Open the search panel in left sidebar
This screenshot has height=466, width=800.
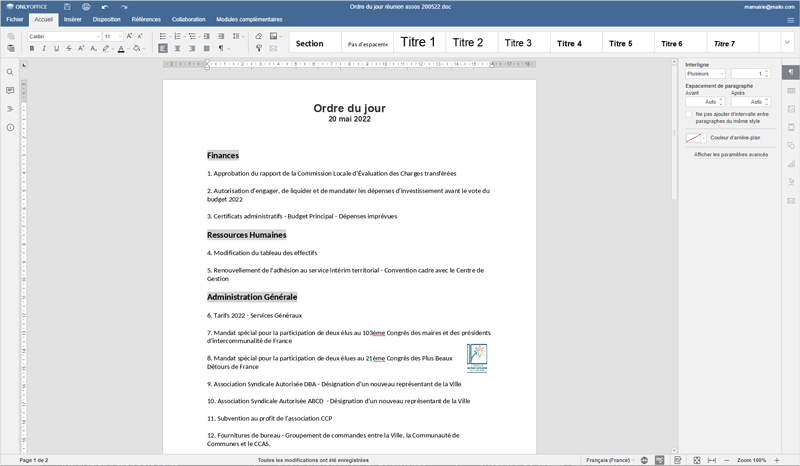[x=10, y=72]
